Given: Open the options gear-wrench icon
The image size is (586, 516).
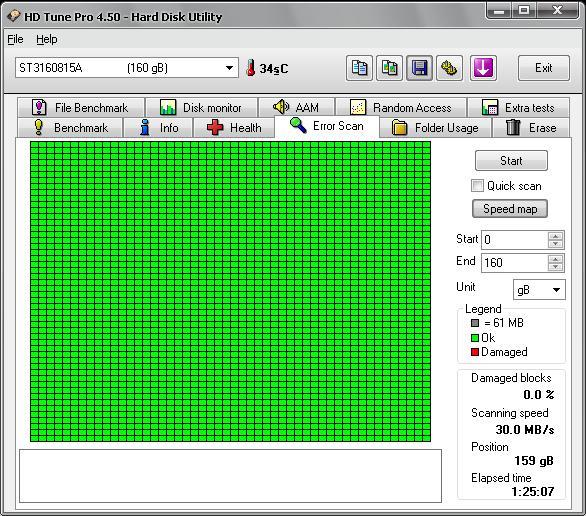Looking at the screenshot, I should point(449,68).
